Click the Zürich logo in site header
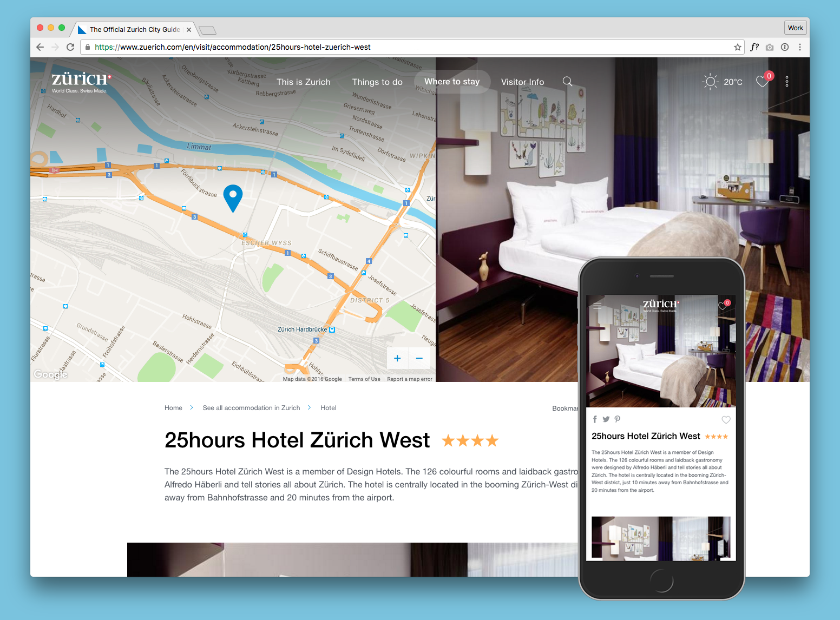The image size is (840, 620). (82, 82)
